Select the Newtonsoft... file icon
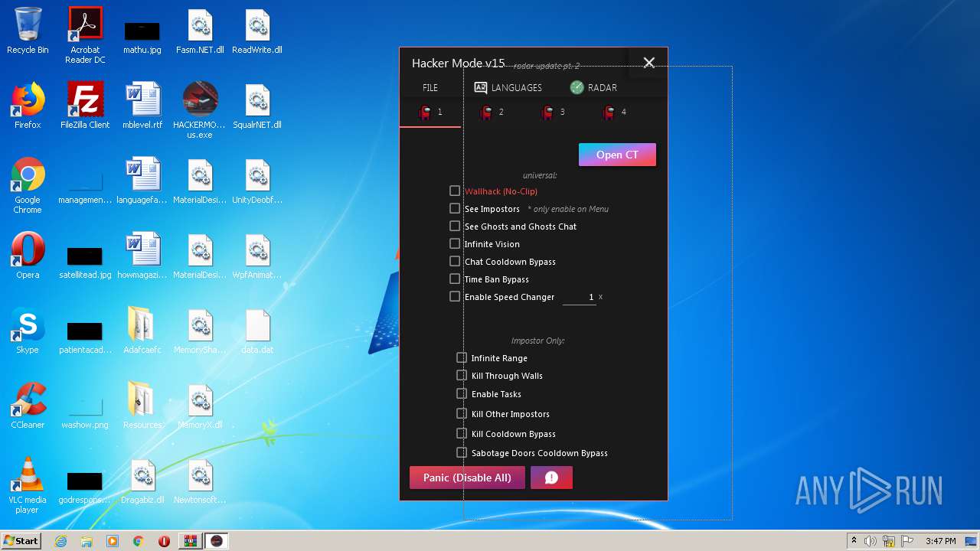This screenshot has height=551, width=980. tap(200, 481)
